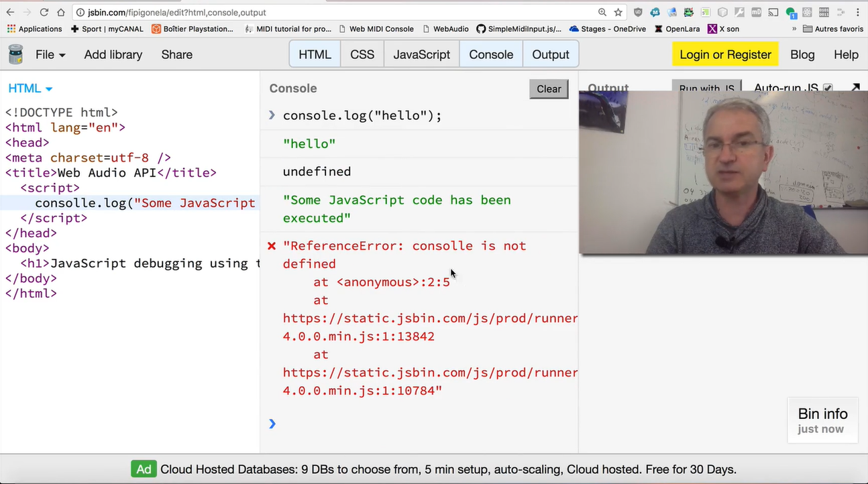
Task: Toggle the Output panel tab
Action: pyautogui.click(x=551, y=54)
